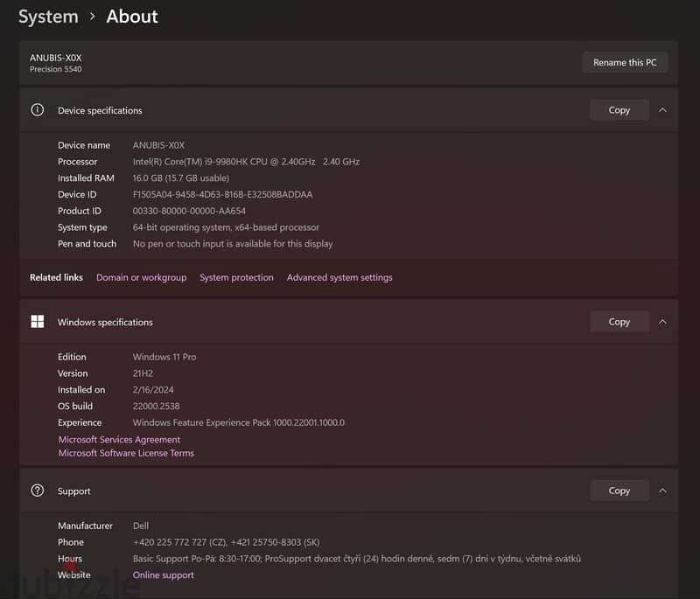
Task: Open System protection link
Action: pos(236,277)
